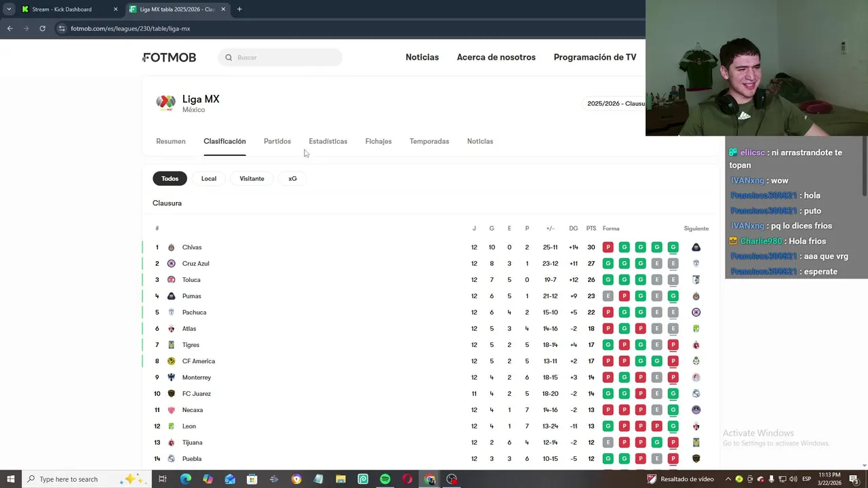Viewport: 868px width, 488px height.
Task: Open Microsoft Edge from the taskbar
Action: pos(185,479)
